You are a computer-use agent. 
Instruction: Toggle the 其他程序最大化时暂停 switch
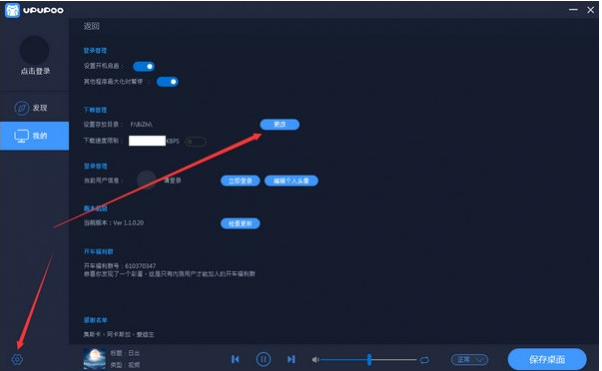tap(167, 82)
